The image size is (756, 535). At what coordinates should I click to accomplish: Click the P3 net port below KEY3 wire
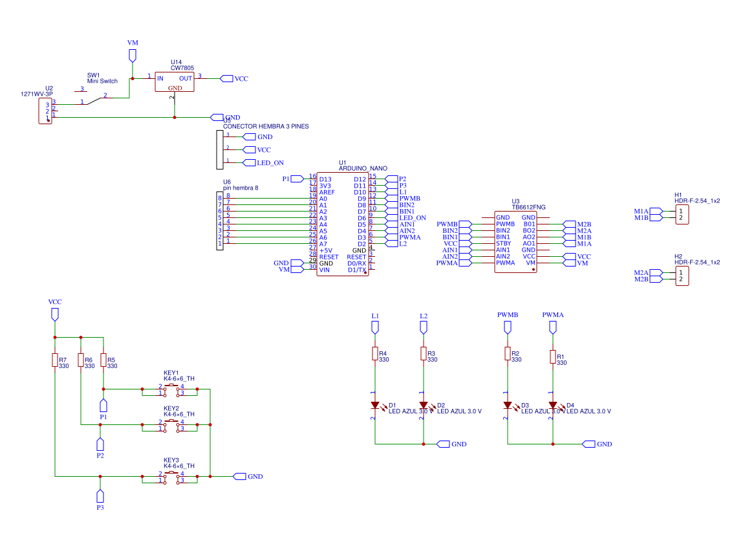[100, 496]
